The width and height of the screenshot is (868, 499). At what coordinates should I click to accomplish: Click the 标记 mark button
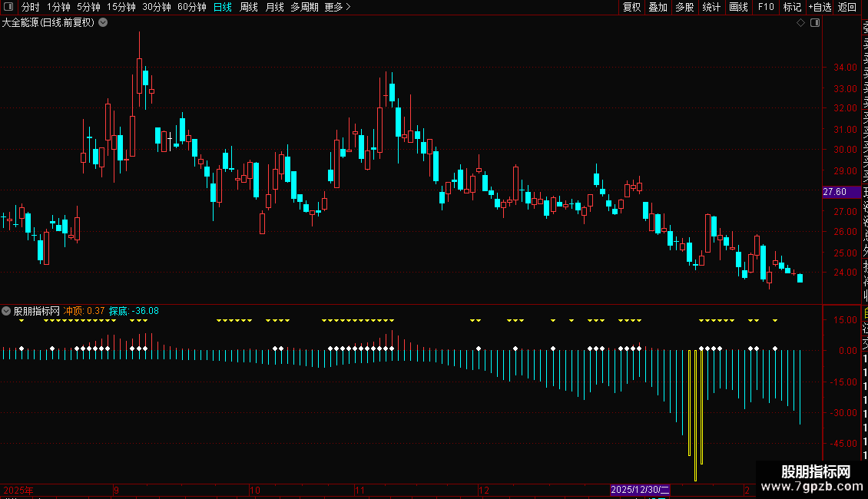(792, 7)
